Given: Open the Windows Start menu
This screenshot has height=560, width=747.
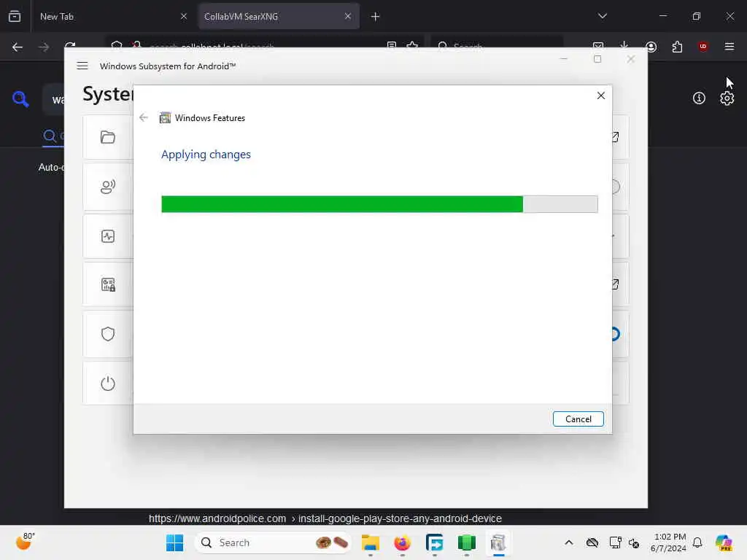Looking at the screenshot, I should (175, 542).
